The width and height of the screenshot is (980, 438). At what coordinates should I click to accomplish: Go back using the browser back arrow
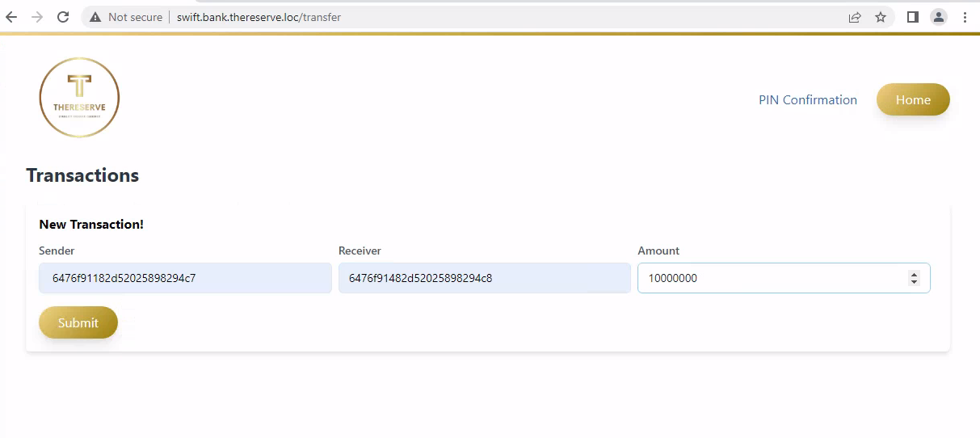coord(11,17)
